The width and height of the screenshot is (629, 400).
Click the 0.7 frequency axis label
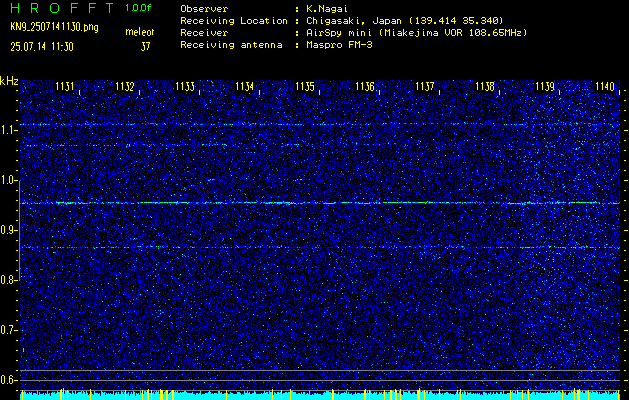point(8,331)
